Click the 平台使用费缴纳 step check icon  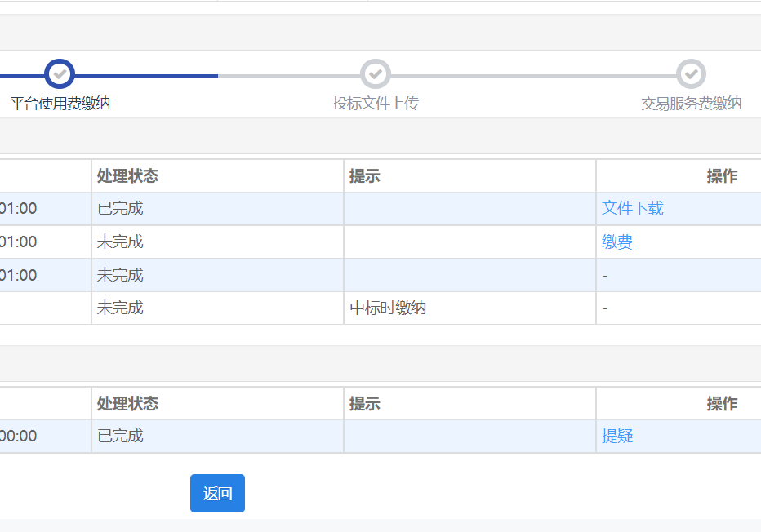(x=60, y=74)
